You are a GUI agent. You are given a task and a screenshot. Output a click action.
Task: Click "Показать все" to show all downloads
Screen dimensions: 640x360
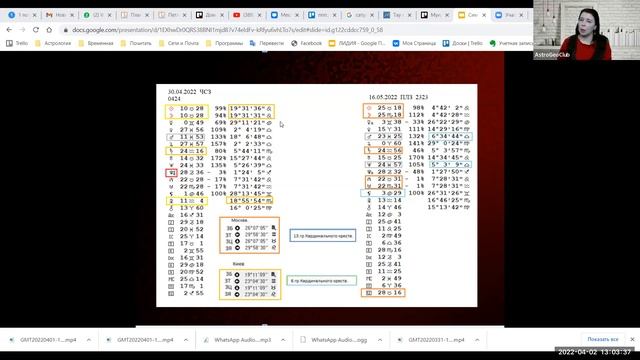pyautogui.click(x=602, y=339)
